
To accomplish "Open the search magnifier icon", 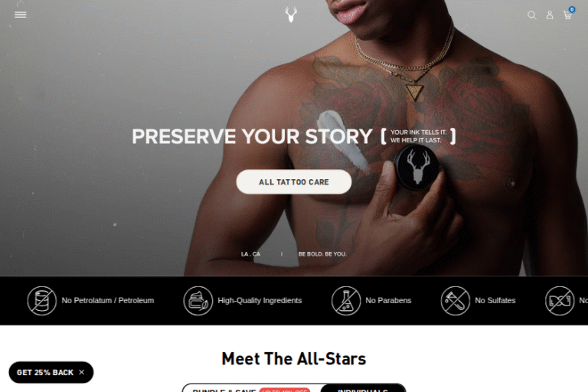I will click(532, 15).
